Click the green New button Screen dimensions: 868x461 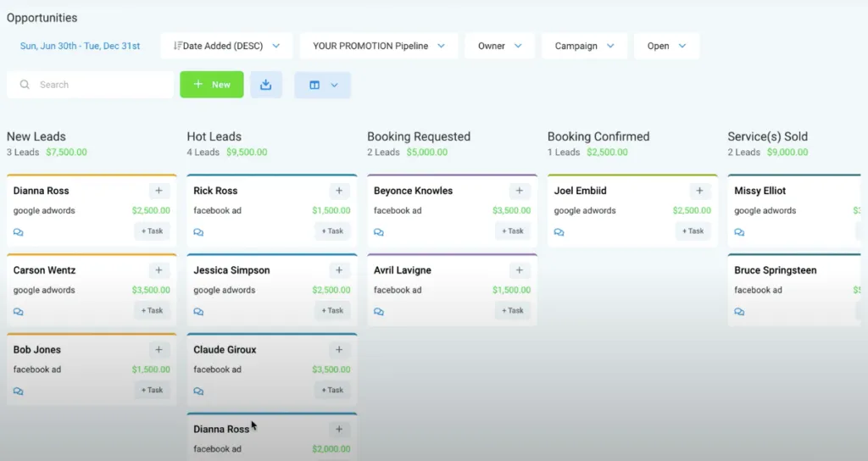(x=212, y=85)
